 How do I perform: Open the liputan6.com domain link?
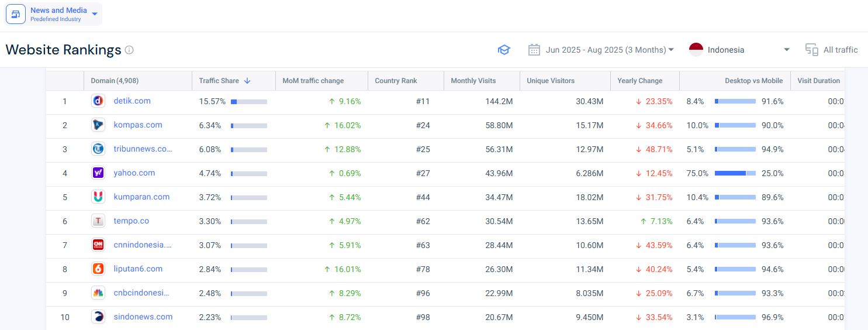tap(138, 269)
